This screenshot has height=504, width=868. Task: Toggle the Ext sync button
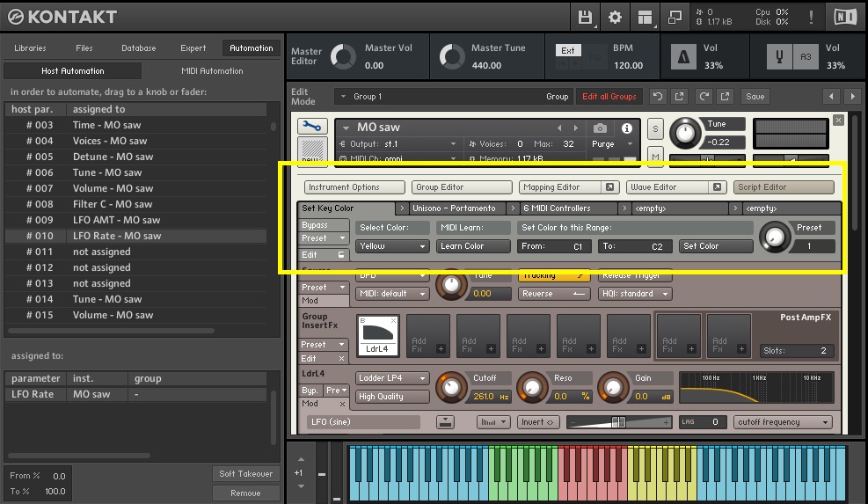tap(568, 50)
